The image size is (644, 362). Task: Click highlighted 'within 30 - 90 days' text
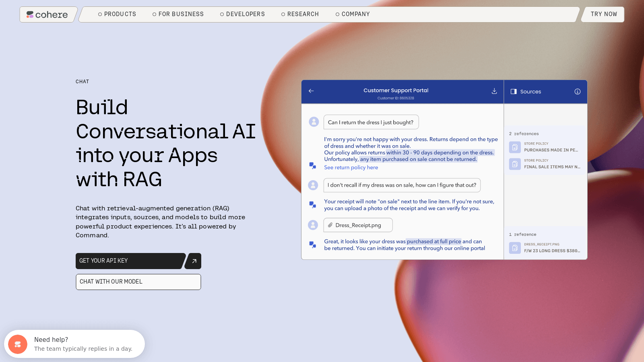click(440, 152)
